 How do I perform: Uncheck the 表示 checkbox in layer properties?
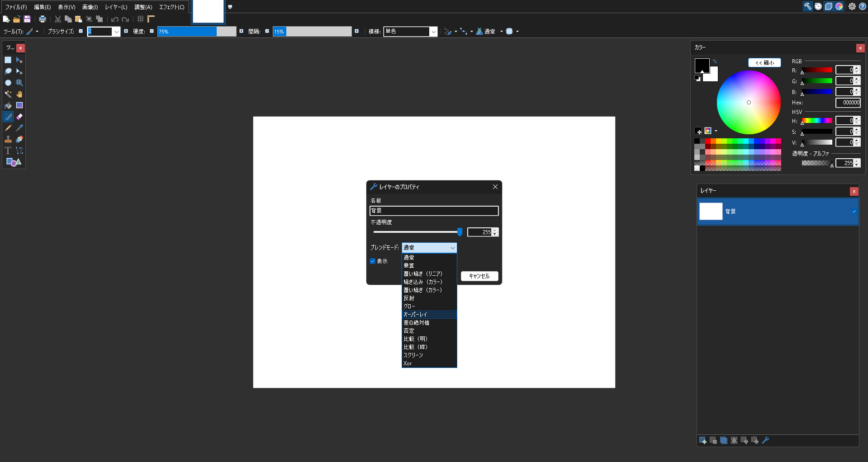pyautogui.click(x=373, y=261)
